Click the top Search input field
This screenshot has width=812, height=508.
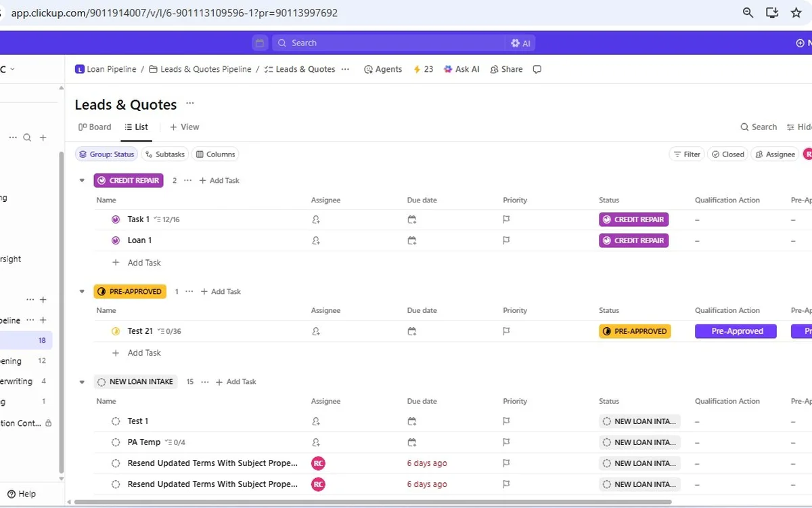pyautogui.click(x=388, y=43)
